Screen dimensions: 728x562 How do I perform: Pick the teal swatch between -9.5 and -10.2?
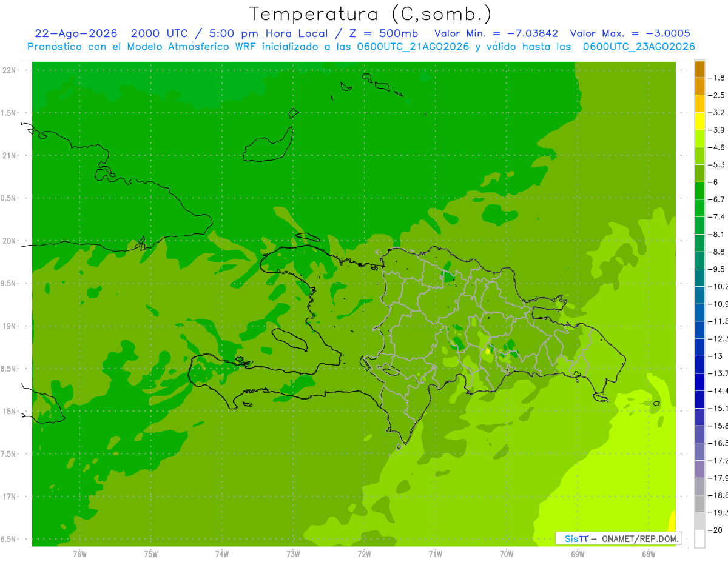click(x=699, y=278)
